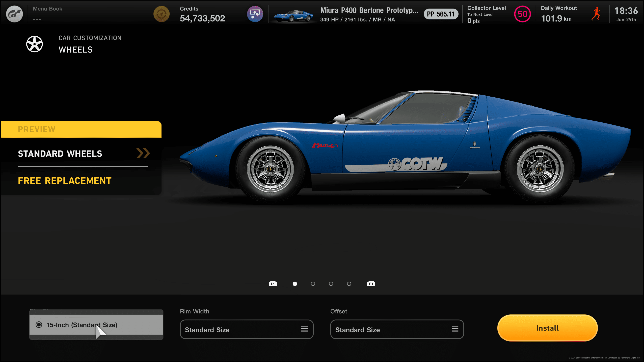This screenshot has width=644, height=362.
Task: Open the Collector Level 50 badge
Action: coord(522,14)
